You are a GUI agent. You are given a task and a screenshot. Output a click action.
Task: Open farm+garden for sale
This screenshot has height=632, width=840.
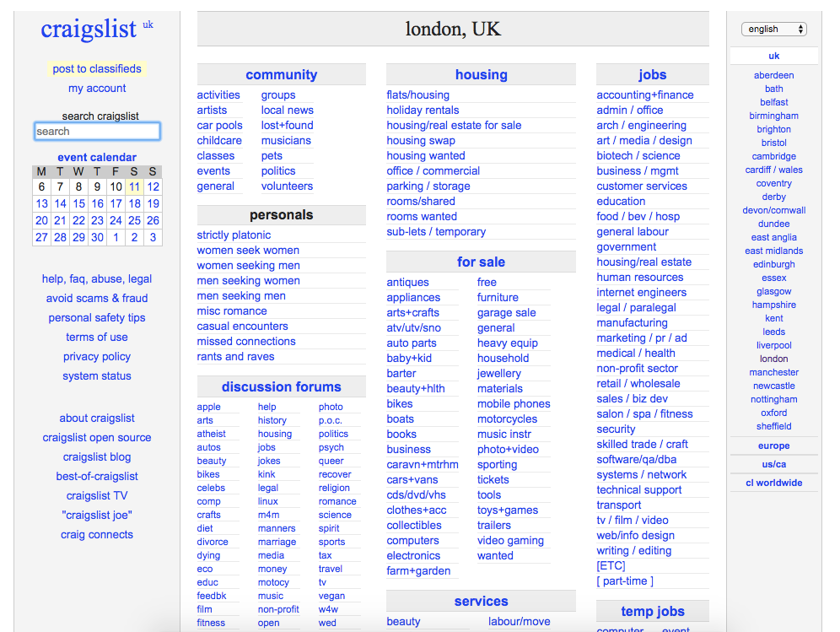coord(418,571)
